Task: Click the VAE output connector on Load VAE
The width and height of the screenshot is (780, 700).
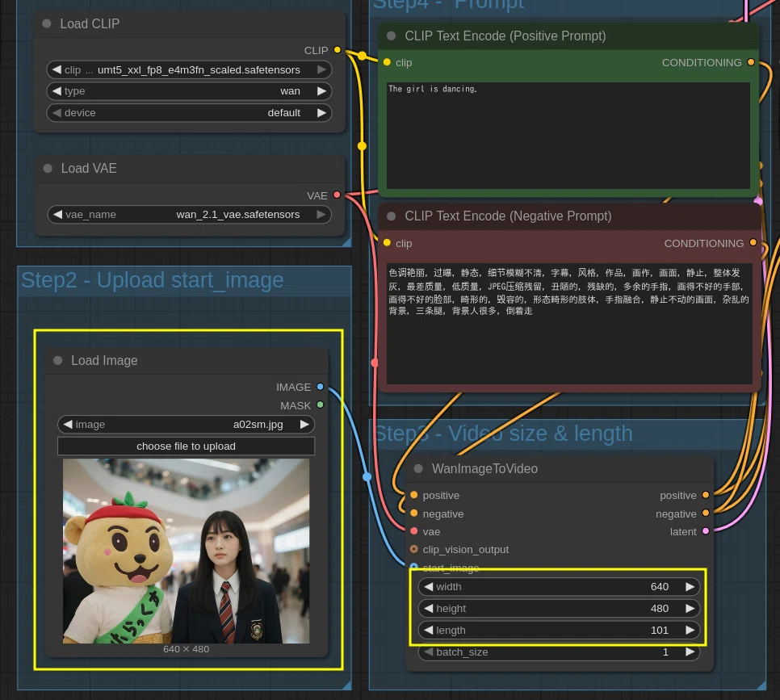Action: tap(337, 195)
